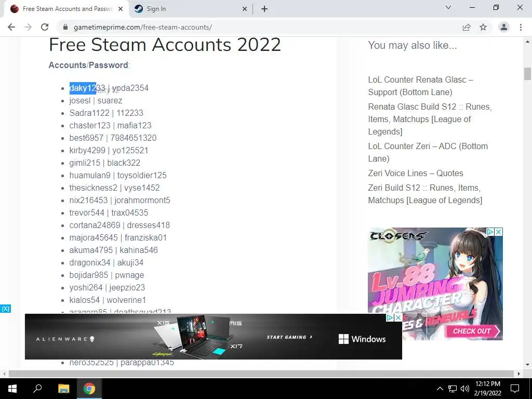Click the 'akuma4795 | kahina546' row

pyautogui.click(x=114, y=250)
